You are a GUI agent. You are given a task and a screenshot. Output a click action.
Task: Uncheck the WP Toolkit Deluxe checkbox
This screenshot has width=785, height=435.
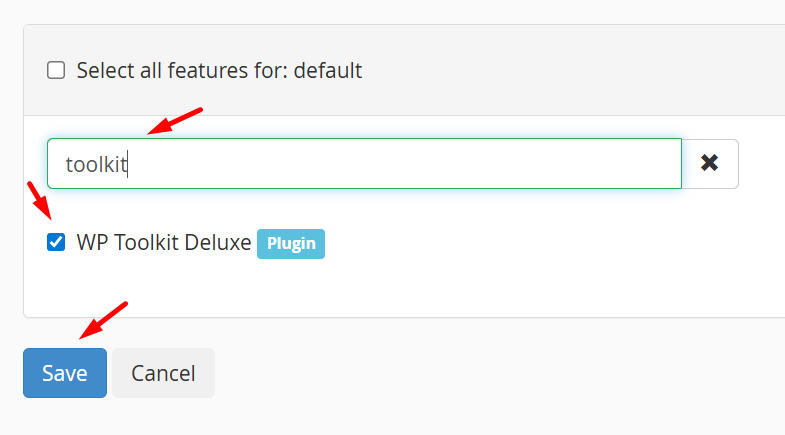[x=56, y=242]
